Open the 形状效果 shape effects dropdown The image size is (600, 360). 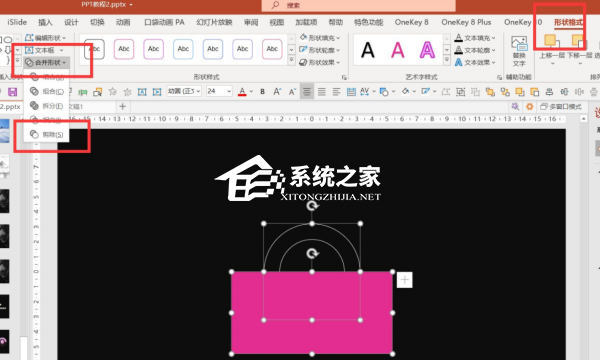[320, 62]
